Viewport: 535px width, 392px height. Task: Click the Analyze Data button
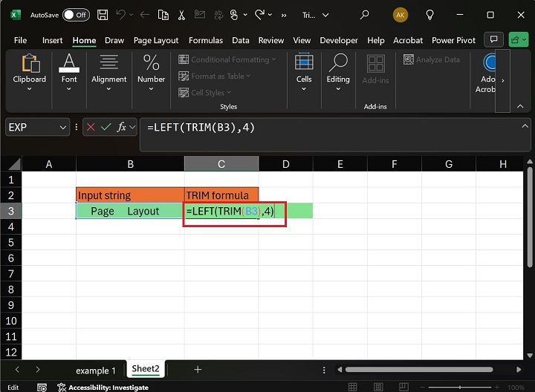click(432, 59)
